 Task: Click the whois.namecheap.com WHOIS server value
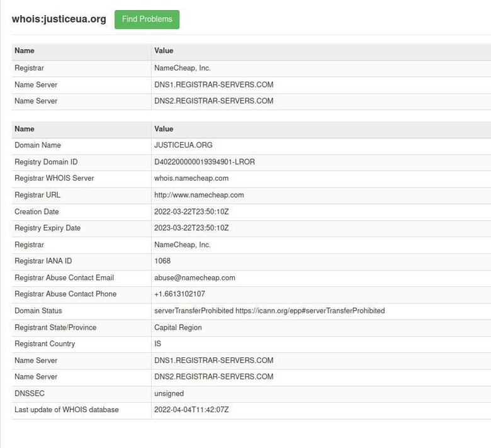[x=191, y=178]
